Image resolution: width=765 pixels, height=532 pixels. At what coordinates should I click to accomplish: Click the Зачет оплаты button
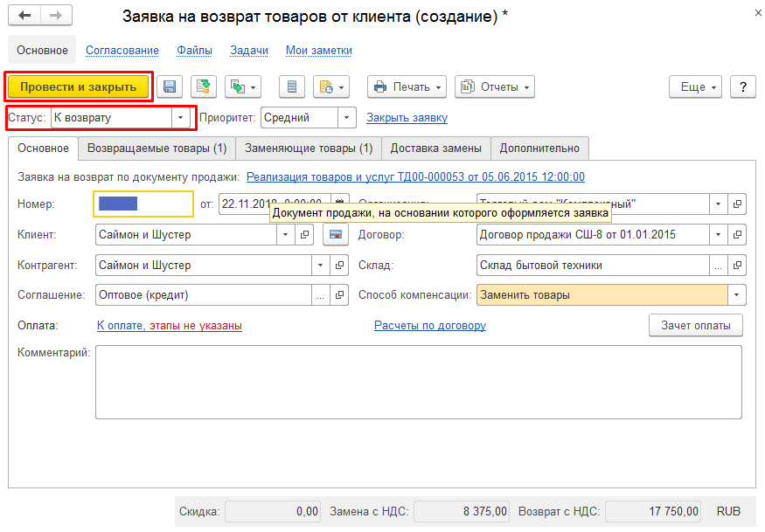point(695,325)
